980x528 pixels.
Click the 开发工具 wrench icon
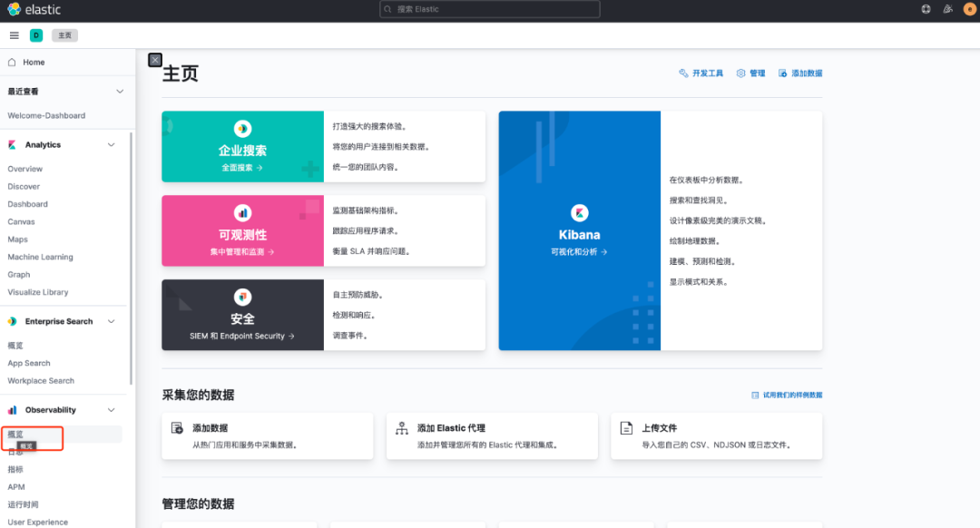(683, 73)
